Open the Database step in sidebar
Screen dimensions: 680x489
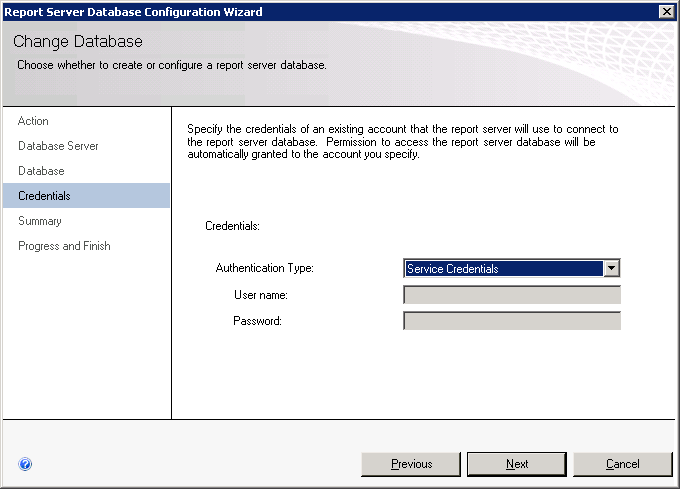[x=41, y=171]
